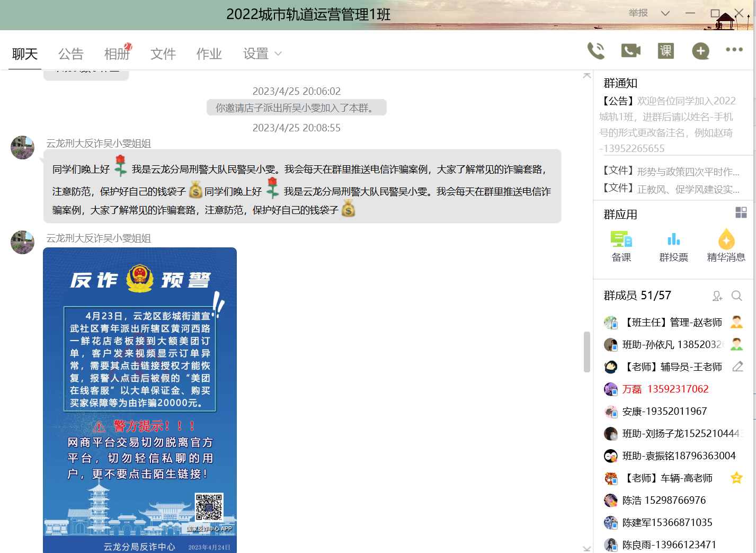Expand the 设置 dropdown menu
This screenshot has height=553, width=756.
tap(262, 54)
